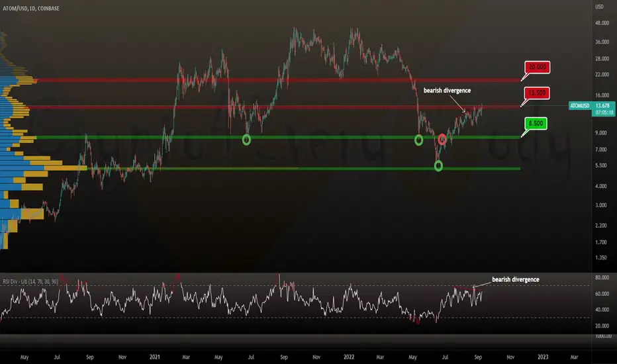Click the ATOM/USD, 1D, COINBASE symbol title
Image resolution: width=617 pixels, height=364 pixels.
point(31,8)
